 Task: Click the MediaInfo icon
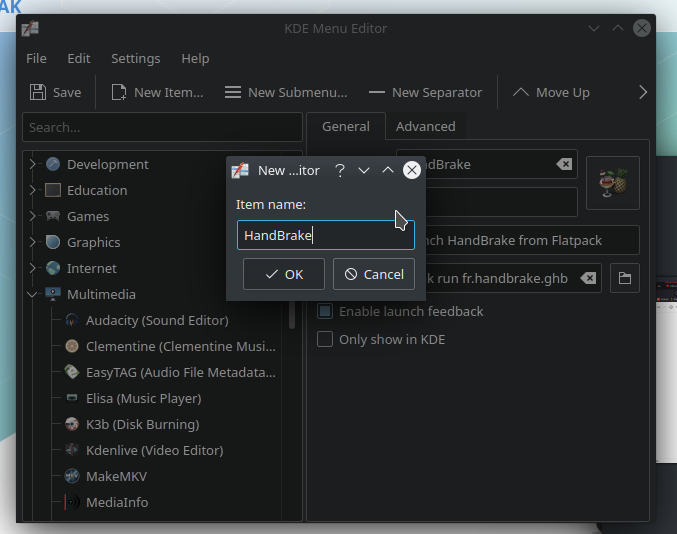tap(72, 502)
